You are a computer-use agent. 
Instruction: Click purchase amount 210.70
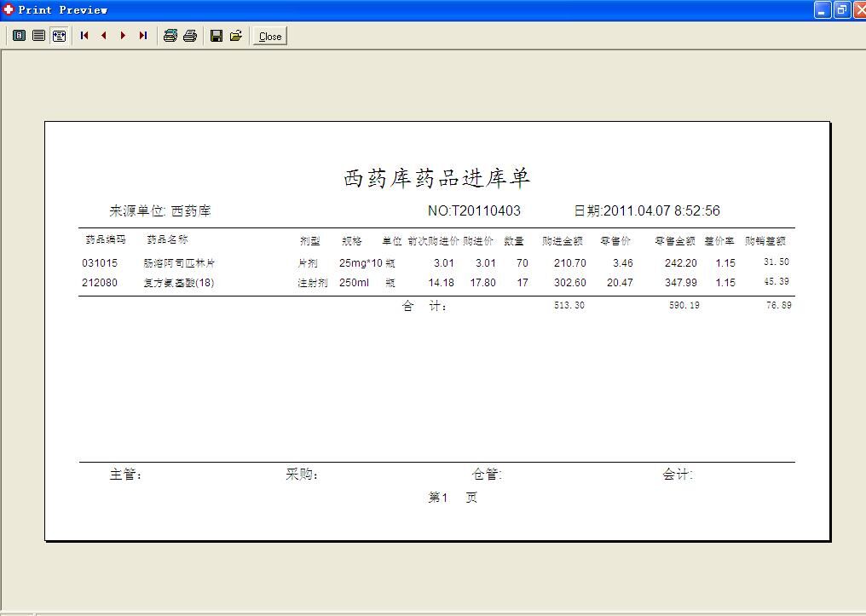point(570,263)
